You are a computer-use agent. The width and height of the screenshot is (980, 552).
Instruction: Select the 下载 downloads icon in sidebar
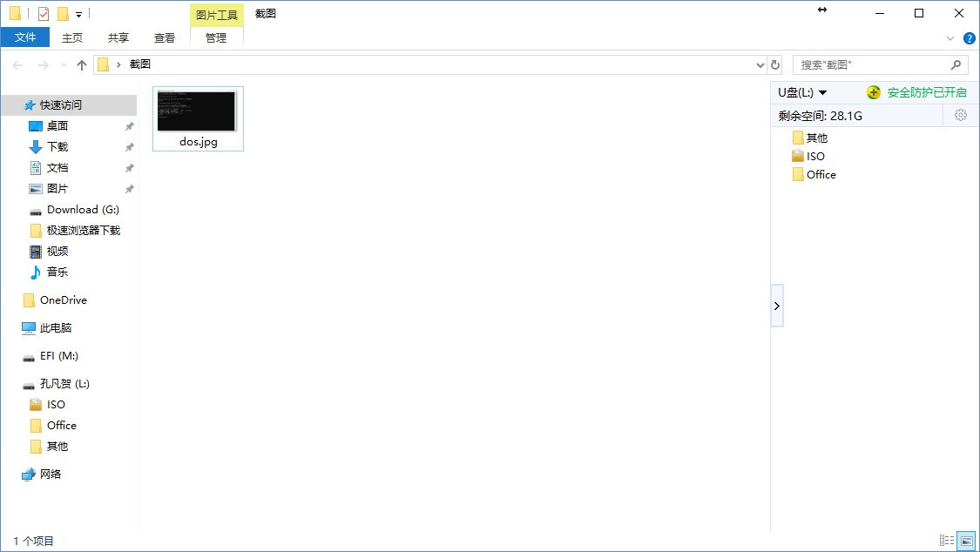[x=36, y=147]
